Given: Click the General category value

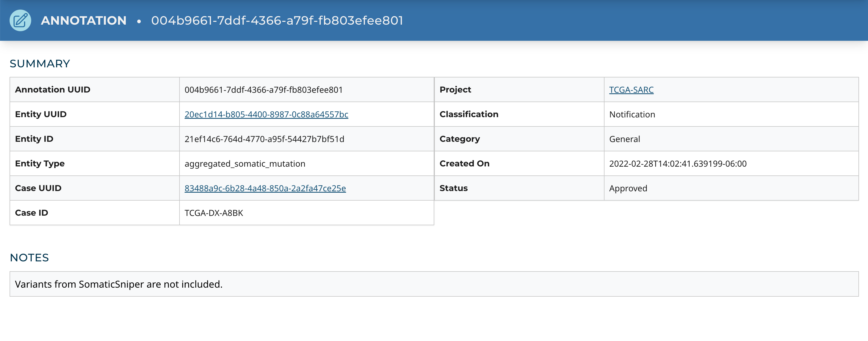Looking at the screenshot, I should (x=624, y=139).
